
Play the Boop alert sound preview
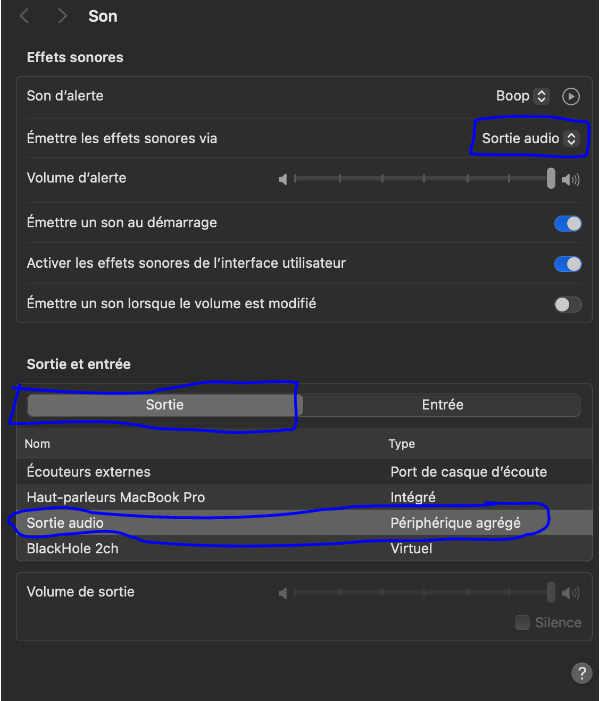coord(571,96)
